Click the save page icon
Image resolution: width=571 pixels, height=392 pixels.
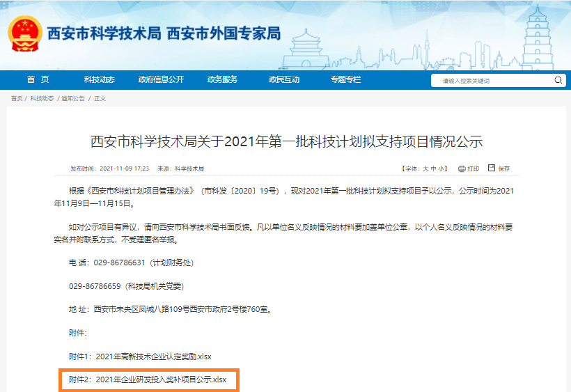pos(492,168)
